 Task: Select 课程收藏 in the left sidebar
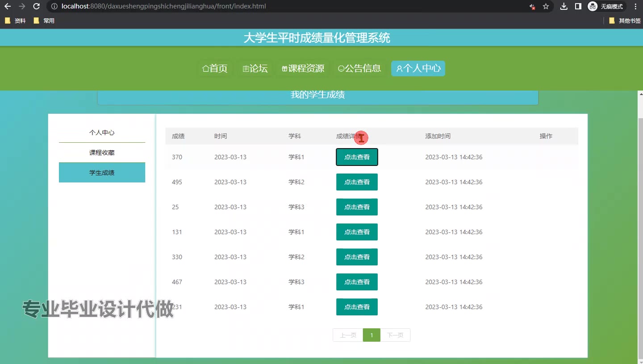point(102,153)
